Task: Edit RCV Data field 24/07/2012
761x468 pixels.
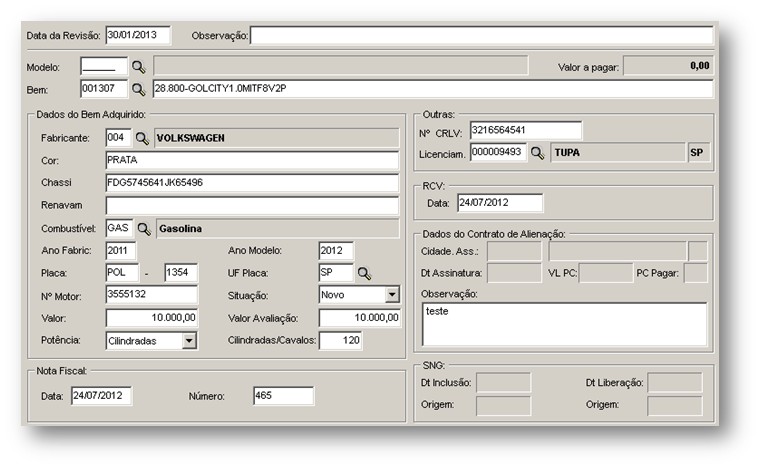Action: point(500,202)
